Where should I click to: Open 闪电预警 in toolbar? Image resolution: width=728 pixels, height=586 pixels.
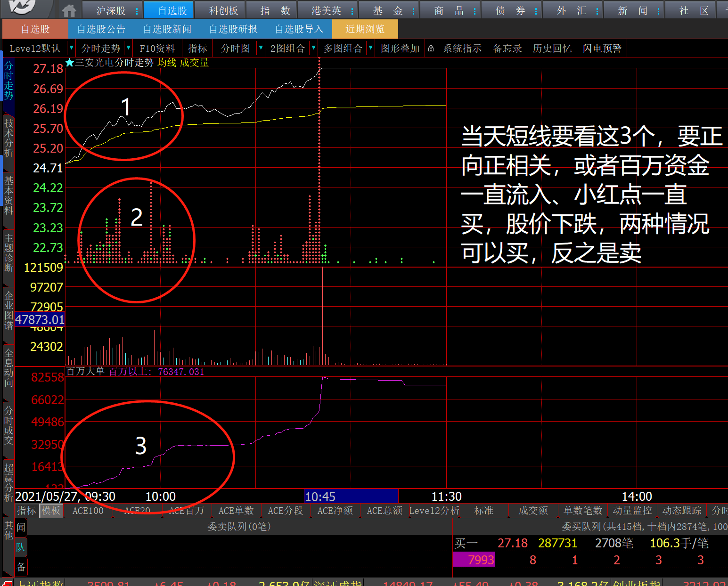click(x=602, y=49)
